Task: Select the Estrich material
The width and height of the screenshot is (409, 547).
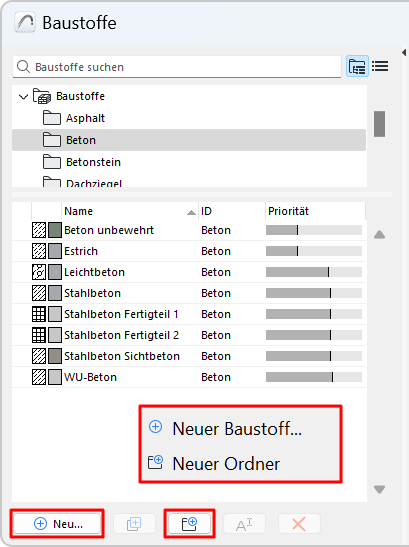Action: click(189, 251)
